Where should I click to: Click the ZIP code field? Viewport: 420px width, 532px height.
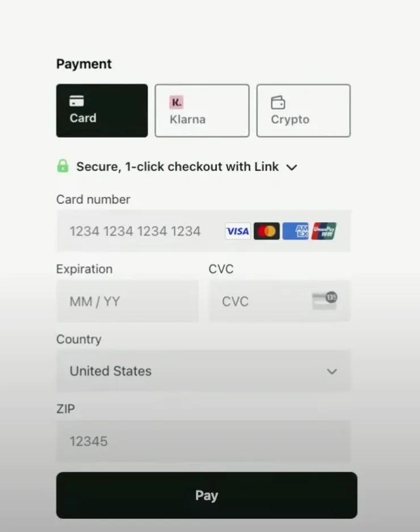(x=203, y=441)
